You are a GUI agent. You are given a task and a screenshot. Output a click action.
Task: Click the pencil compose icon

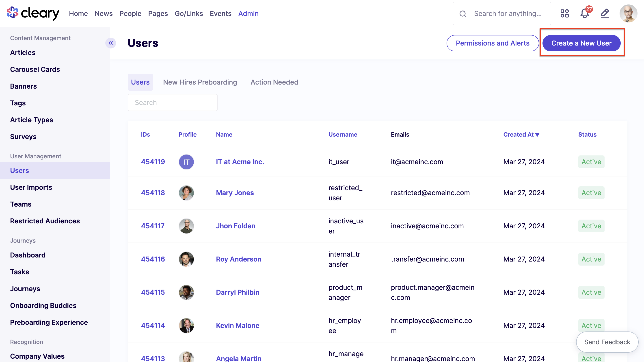pyautogui.click(x=605, y=13)
